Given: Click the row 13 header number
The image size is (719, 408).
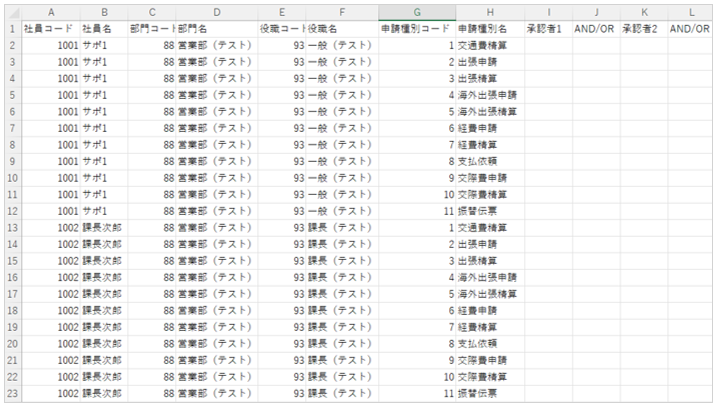Looking at the screenshot, I should tap(10, 227).
